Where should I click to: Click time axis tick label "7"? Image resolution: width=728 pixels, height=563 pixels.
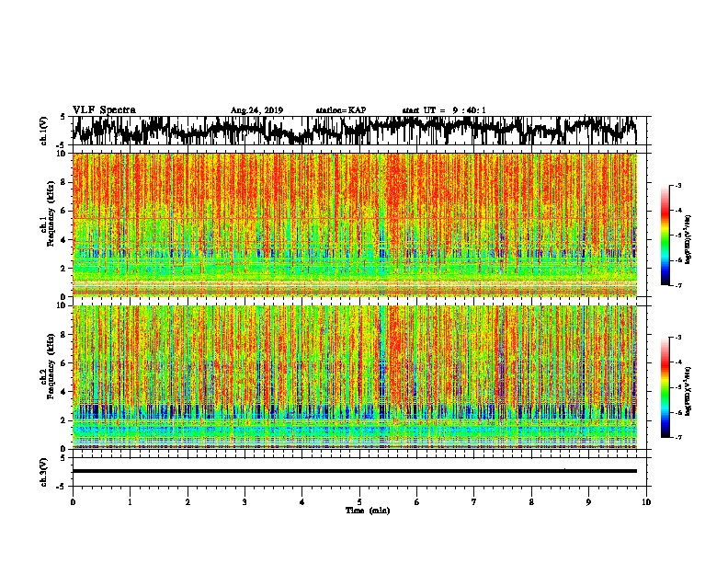[474, 502]
